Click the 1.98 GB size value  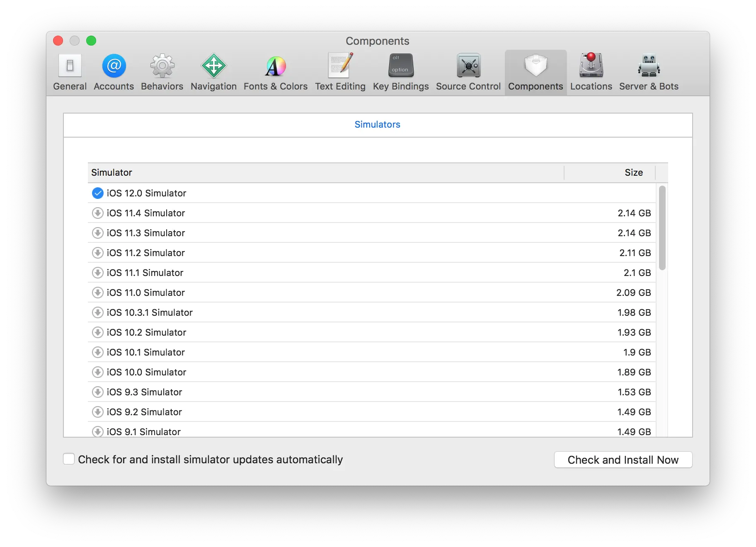(x=634, y=312)
